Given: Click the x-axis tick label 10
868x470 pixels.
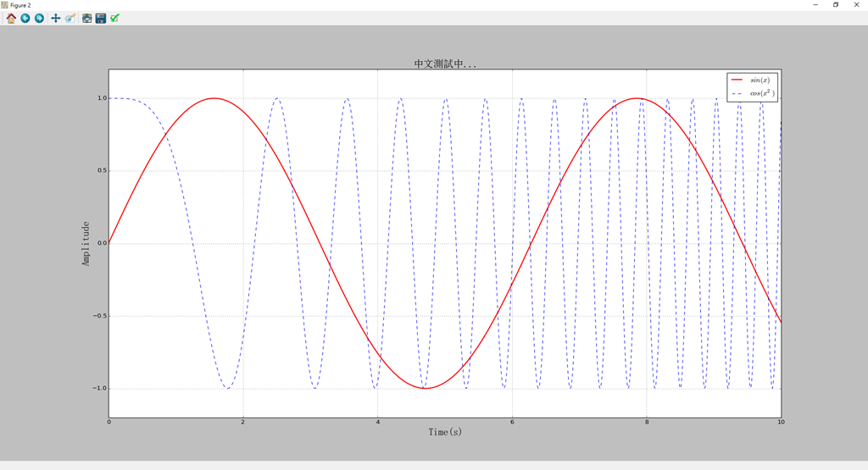Looking at the screenshot, I should [x=781, y=423].
